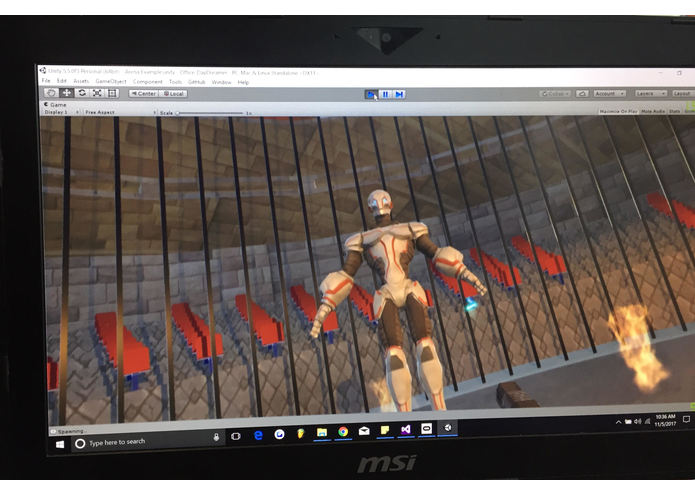Open the Layout dropdown
This screenshot has height=494, width=695.
(683, 93)
